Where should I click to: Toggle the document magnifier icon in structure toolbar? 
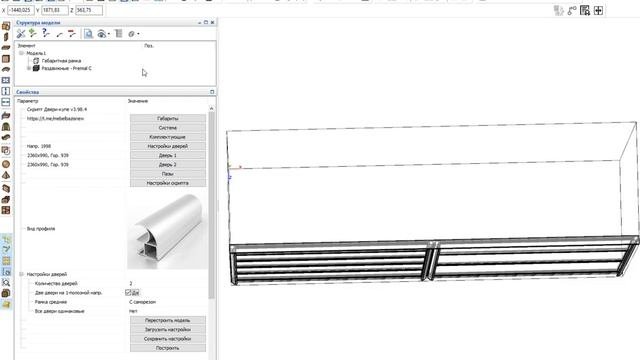[x=89, y=34]
